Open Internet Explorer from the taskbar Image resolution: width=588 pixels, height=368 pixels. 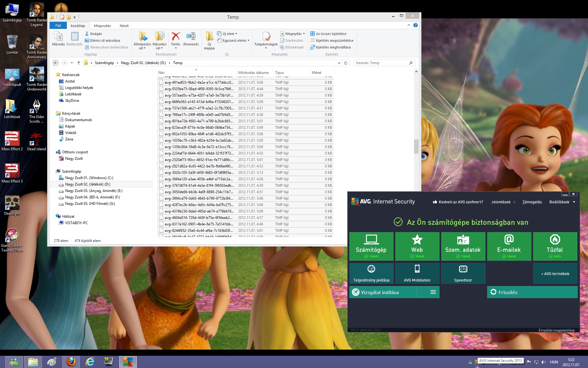click(x=90, y=362)
